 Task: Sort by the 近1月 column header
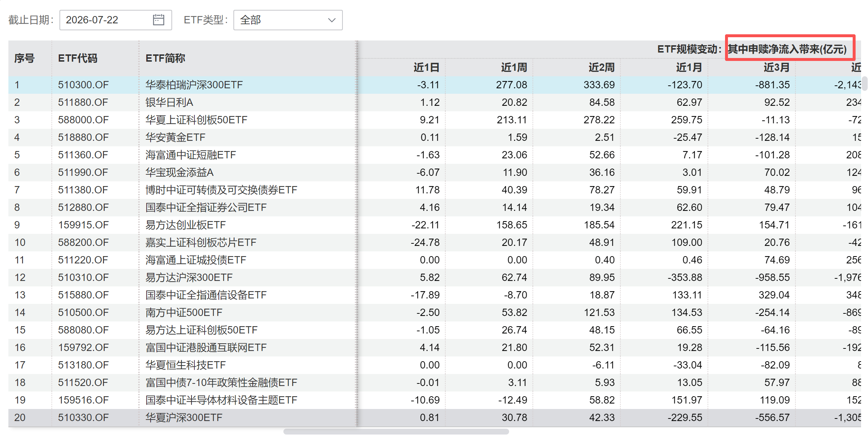689,67
